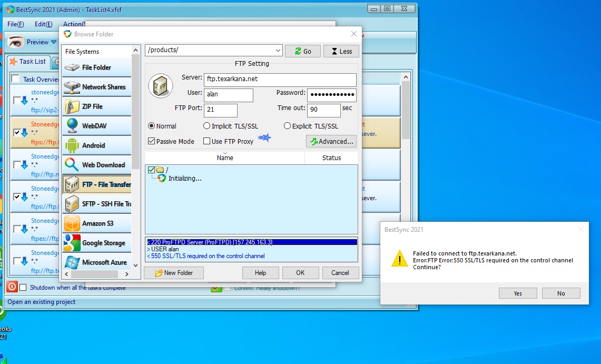Viewport: 601px width, 364px height.
Task: Click the Preview eye icon in main toolbar
Action: point(16,42)
